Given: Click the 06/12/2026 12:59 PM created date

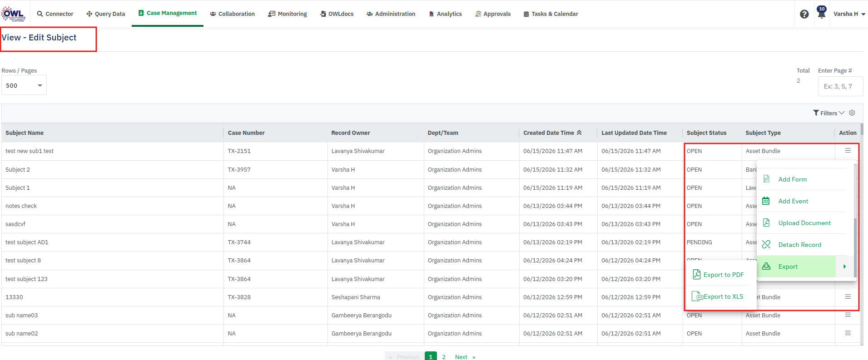Looking at the screenshot, I should (x=552, y=297).
